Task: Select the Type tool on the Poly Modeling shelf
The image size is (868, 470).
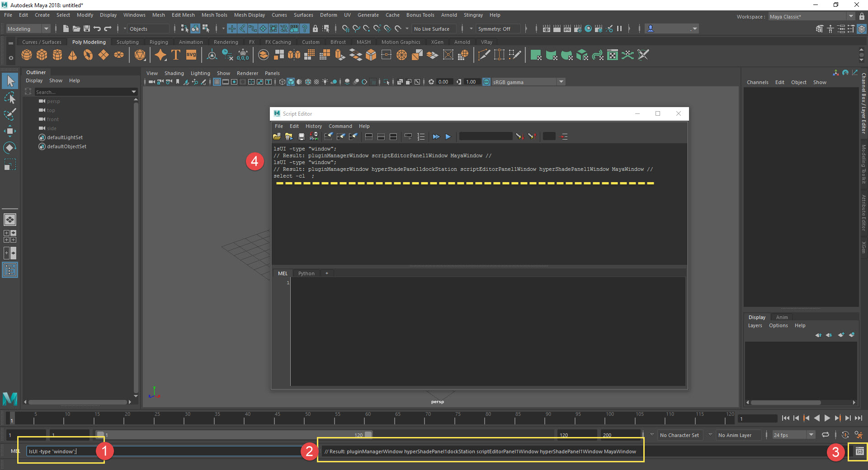Action: (x=175, y=55)
